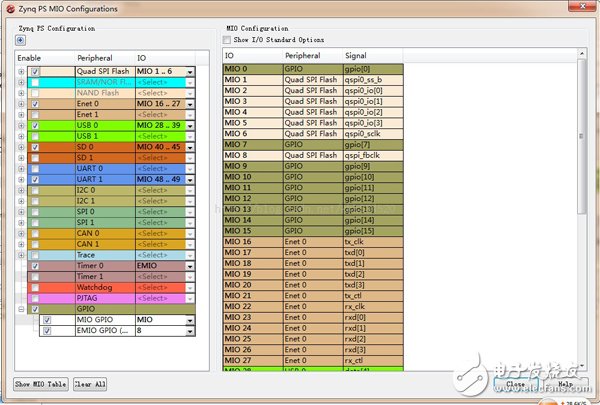The width and height of the screenshot is (600, 405).
Task: Open the USB 0 IO dropdown
Action: coord(190,126)
